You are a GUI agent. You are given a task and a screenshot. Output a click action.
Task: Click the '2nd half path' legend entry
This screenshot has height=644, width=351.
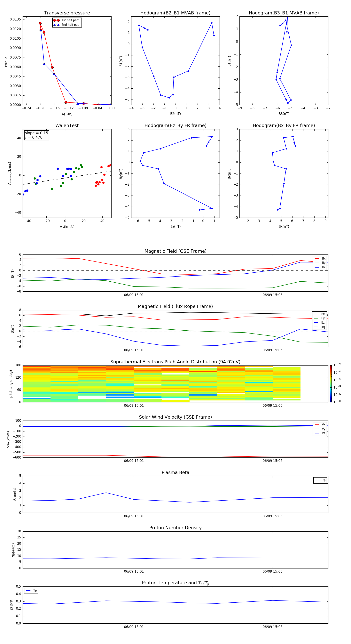coord(67,25)
